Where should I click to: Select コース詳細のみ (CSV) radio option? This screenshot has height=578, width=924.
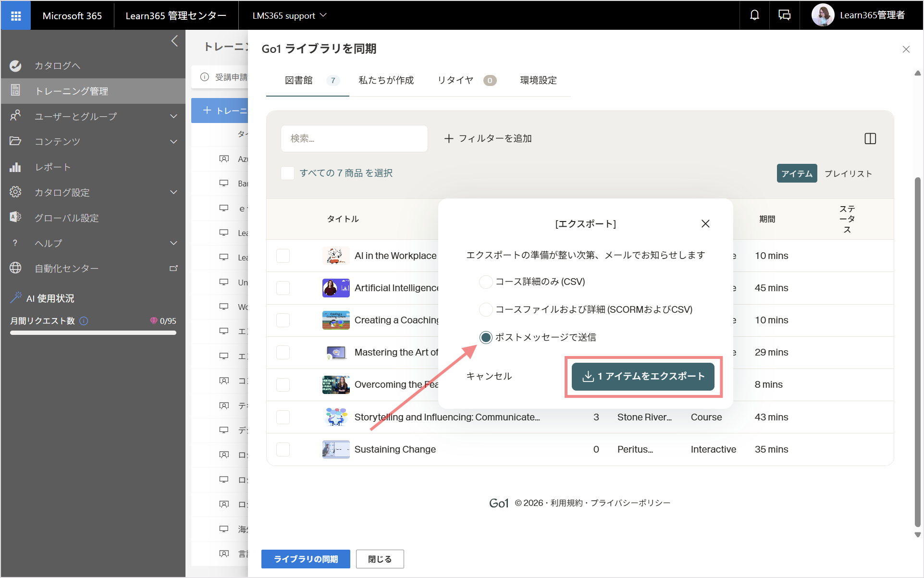click(486, 282)
